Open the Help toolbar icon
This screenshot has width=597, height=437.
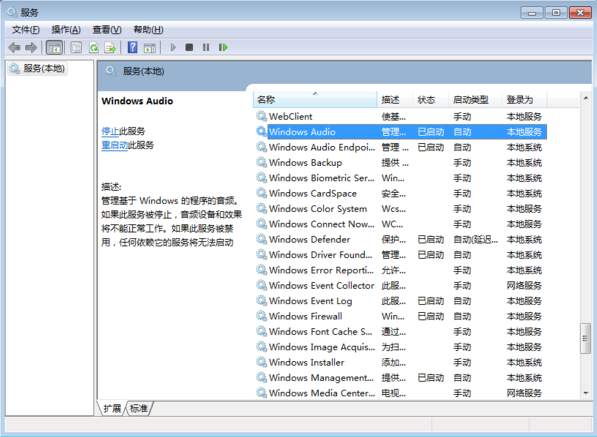pos(132,48)
